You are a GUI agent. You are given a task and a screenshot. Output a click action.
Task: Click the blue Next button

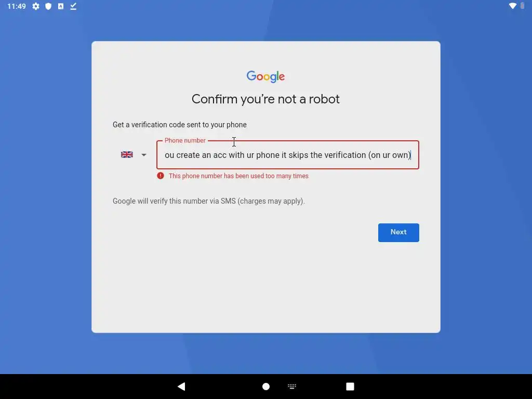click(x=398, y=232)
